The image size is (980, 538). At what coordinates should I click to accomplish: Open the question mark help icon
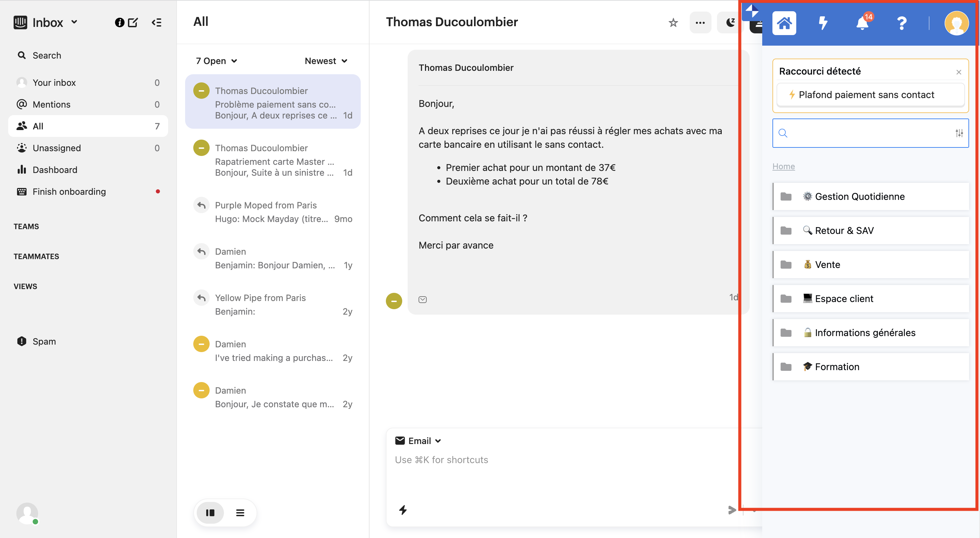[x=901, y=23]
